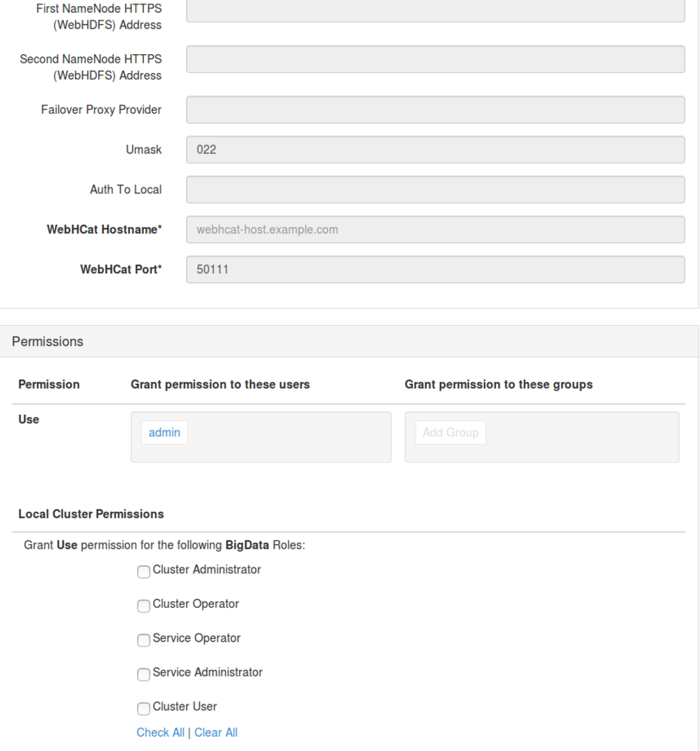The image size is (700, 751).
Task: Click Add Group in the groups box
Action: click(450, 433)
